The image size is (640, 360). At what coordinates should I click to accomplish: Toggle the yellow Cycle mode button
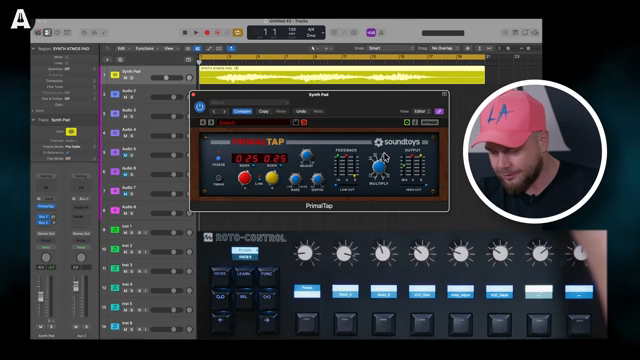(238, 33)
